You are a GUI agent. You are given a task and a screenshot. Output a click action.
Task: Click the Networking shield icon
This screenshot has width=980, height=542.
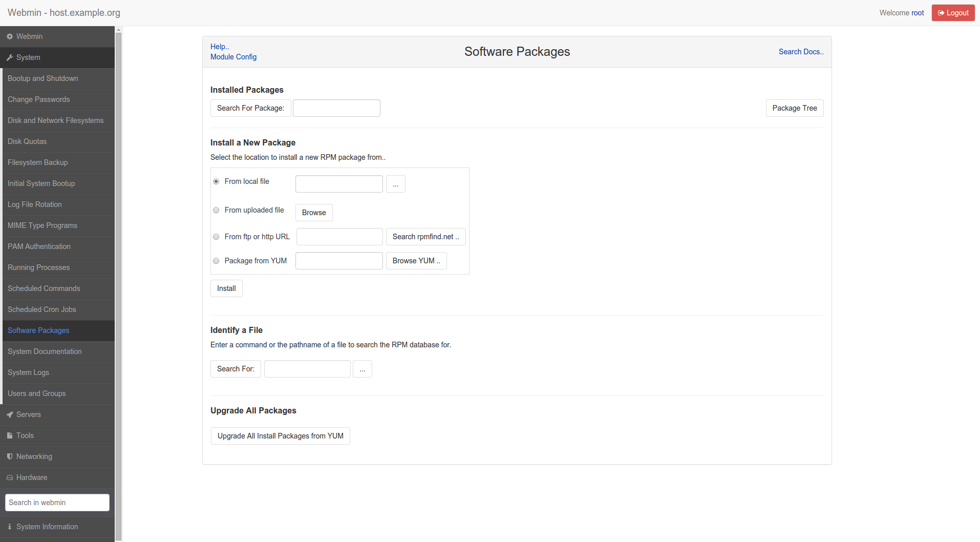pyautogui.click(x=10, y=456)
